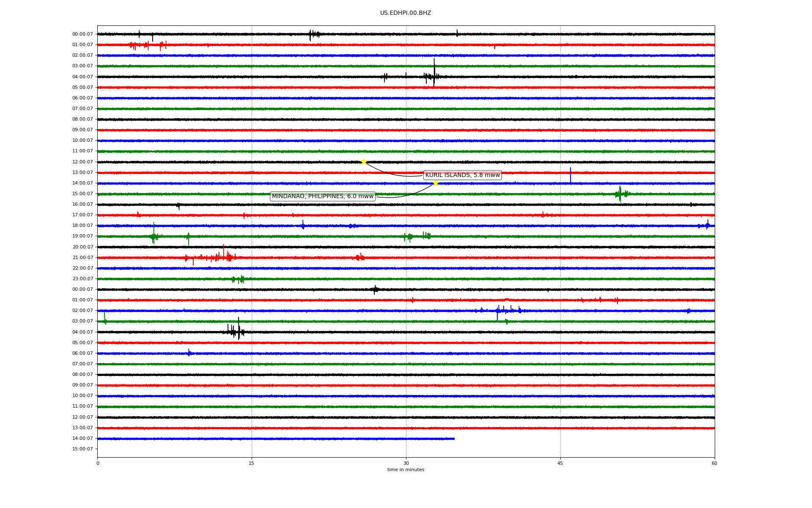
Task: Click the MINDANAO, PHILIPPINES, 6.0 mww label
Action: click(x=322, y=196)
